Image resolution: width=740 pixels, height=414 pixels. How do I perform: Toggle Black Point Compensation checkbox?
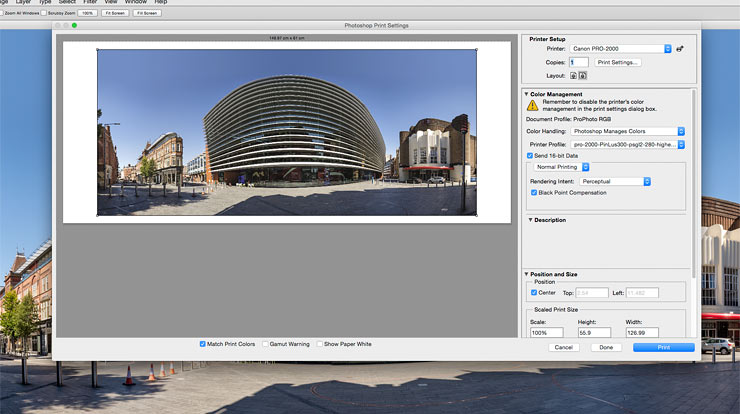534,193
